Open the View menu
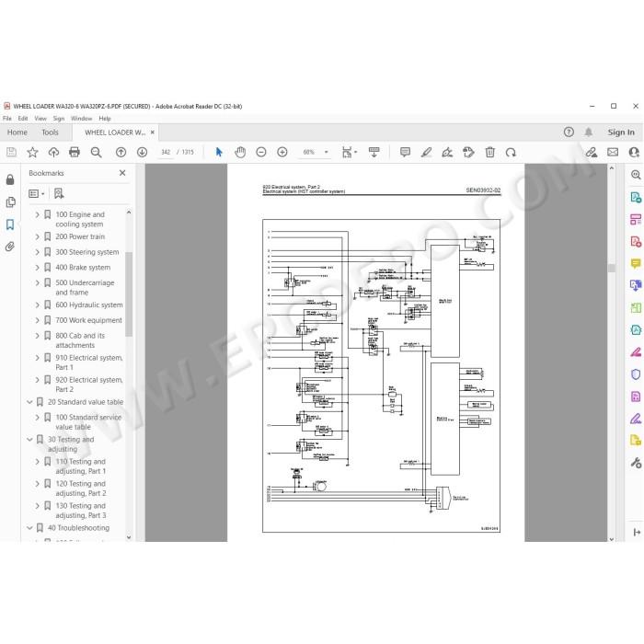Screen dimensions: 644x644 click(x=40, y=119)
